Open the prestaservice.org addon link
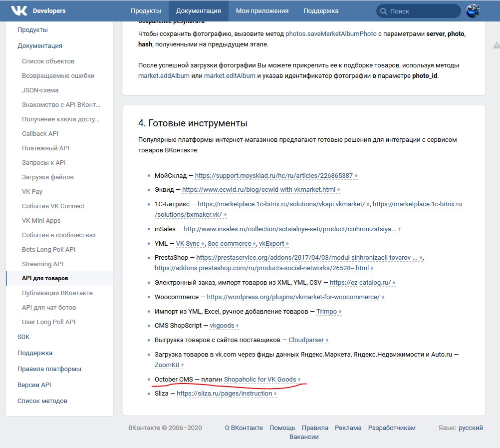This screenshot has width=500, height=448. coord(307,258)
